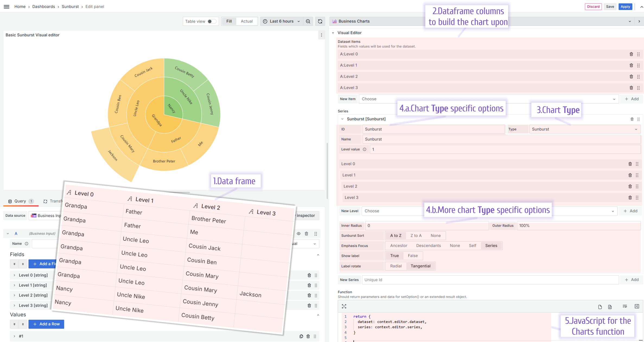
Task: Toggle word wrap in the code editor
Action: [x=625, y=306]
